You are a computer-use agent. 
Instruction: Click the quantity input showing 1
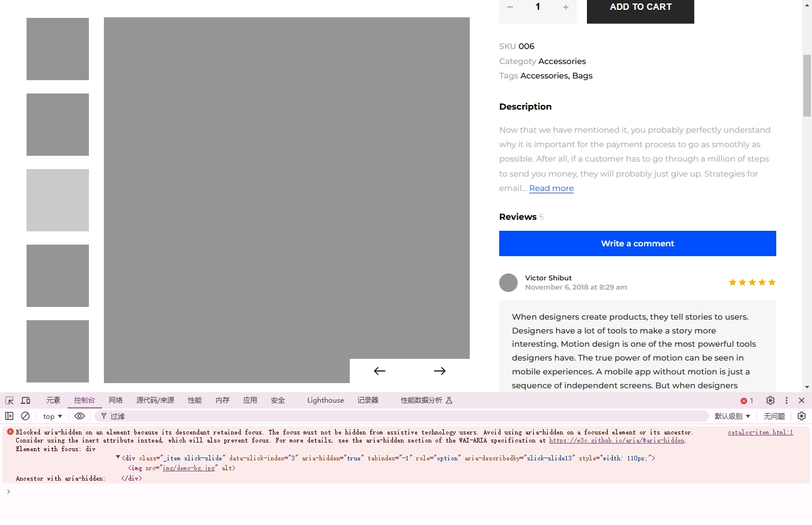pyautogui.click(x=538, y=7)
